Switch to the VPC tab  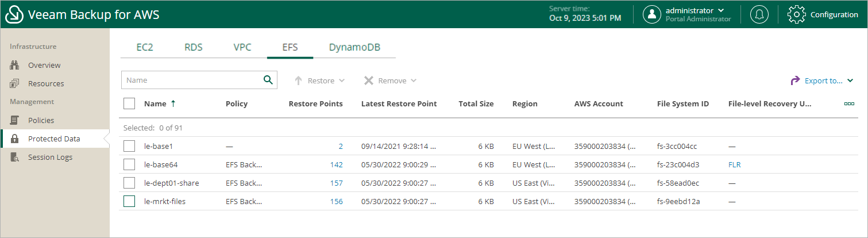[242, 47]
